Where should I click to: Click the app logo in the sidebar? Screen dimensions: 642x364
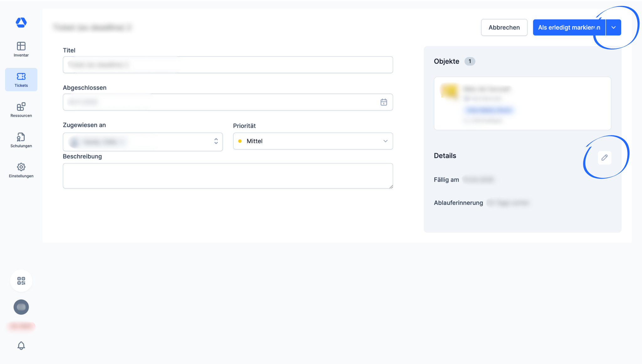click(21, 23)
